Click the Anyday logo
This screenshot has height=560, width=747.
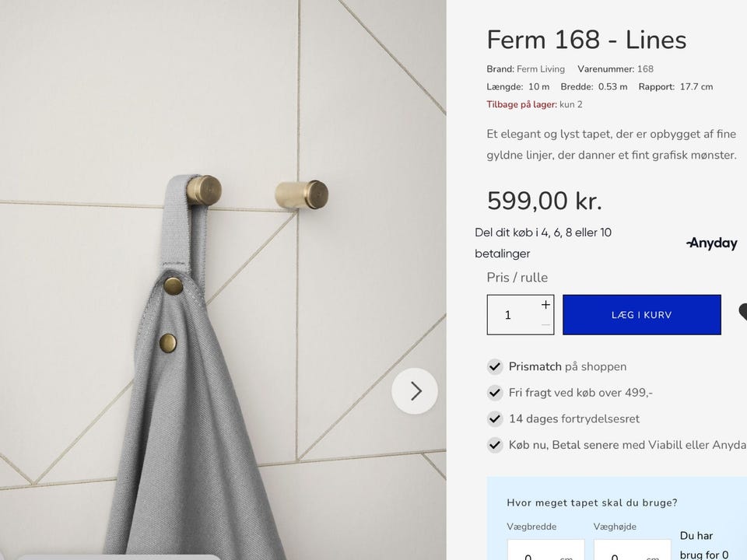pos(712,243)
